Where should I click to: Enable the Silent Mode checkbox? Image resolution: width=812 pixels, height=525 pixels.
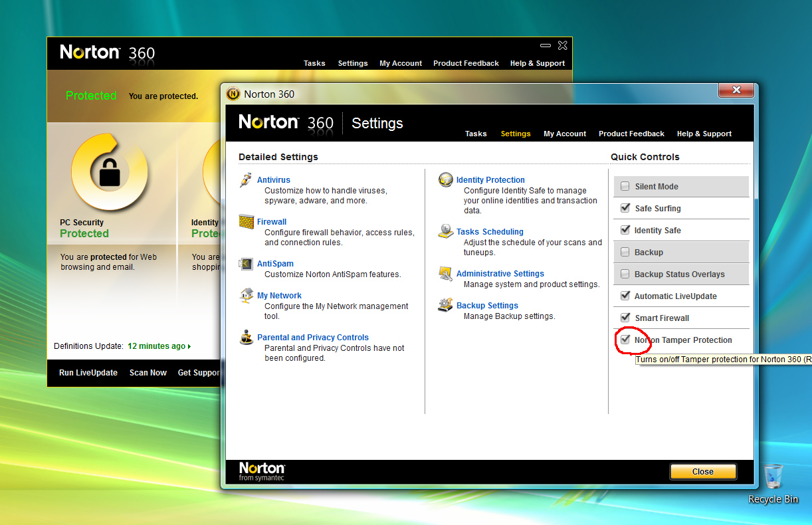(x=625, y=187)
